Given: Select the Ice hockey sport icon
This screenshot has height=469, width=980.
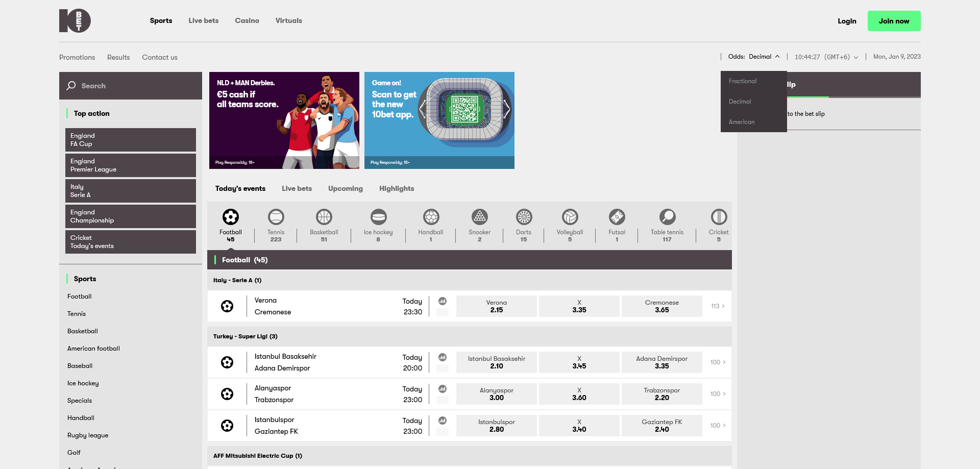Looking at the screenshot, I should (x=379, y=217).
